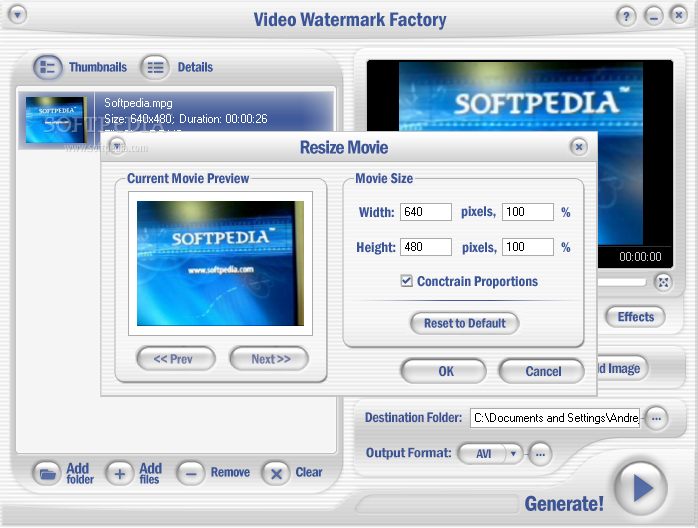698x528 pixels.
Task: Click the Details label
Action: pyautogui.click(x=195, y=67)
